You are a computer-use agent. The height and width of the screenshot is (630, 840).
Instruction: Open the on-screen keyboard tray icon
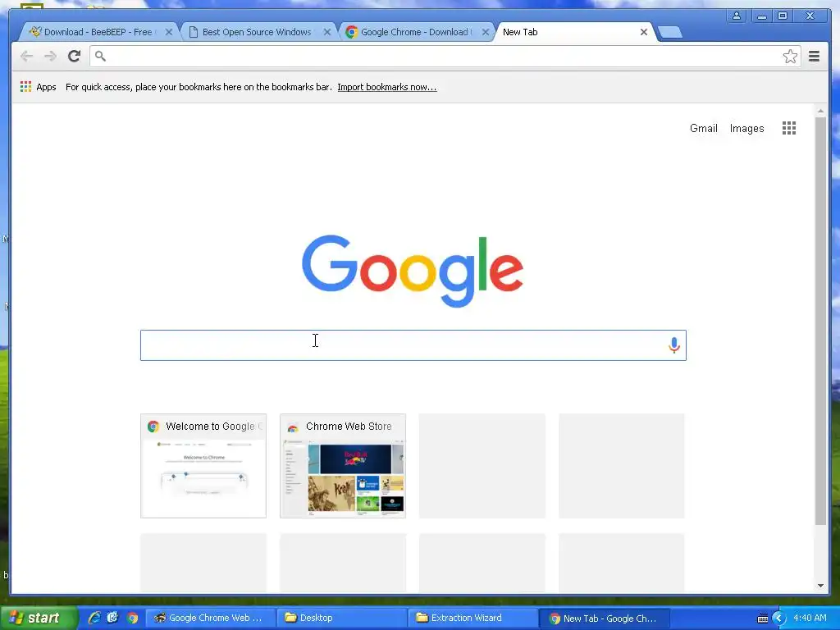(x=762, y=619)
